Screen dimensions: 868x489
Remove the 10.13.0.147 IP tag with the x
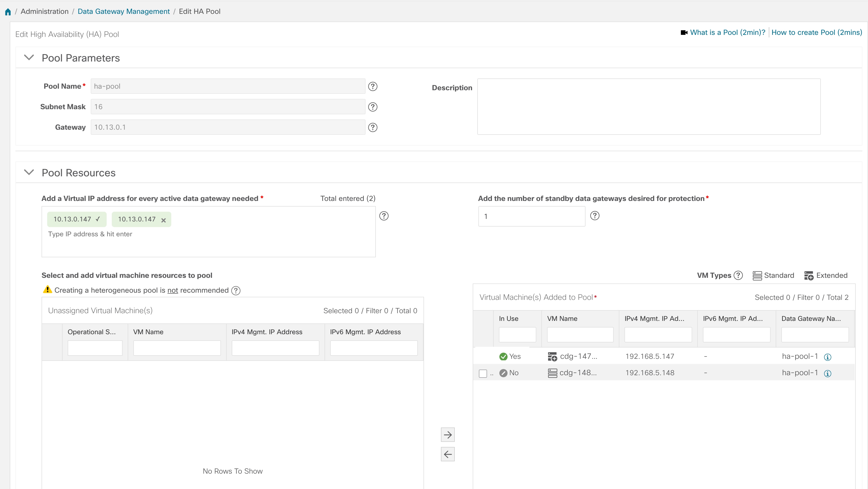pos(164,220)
